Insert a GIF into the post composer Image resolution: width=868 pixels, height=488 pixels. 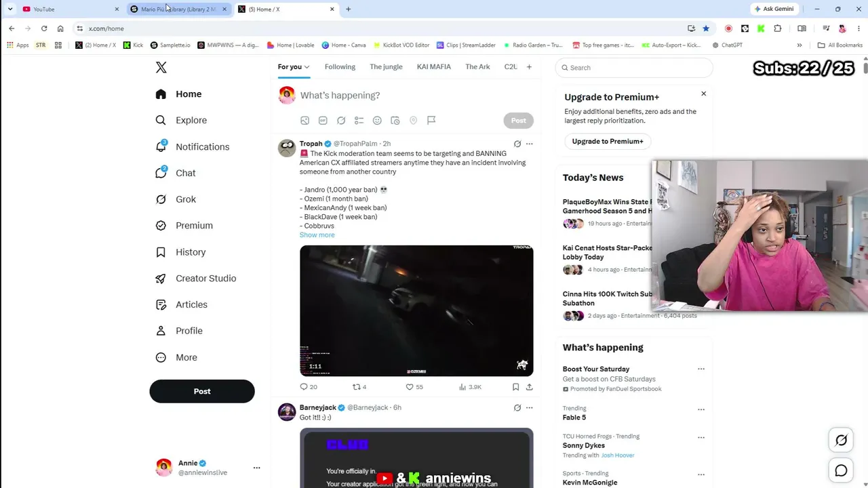click(323, 121)
